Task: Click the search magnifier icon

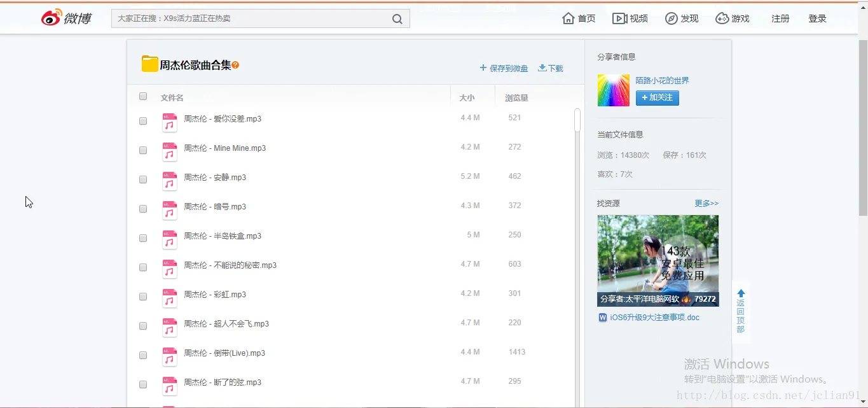Action: [397, 19]
